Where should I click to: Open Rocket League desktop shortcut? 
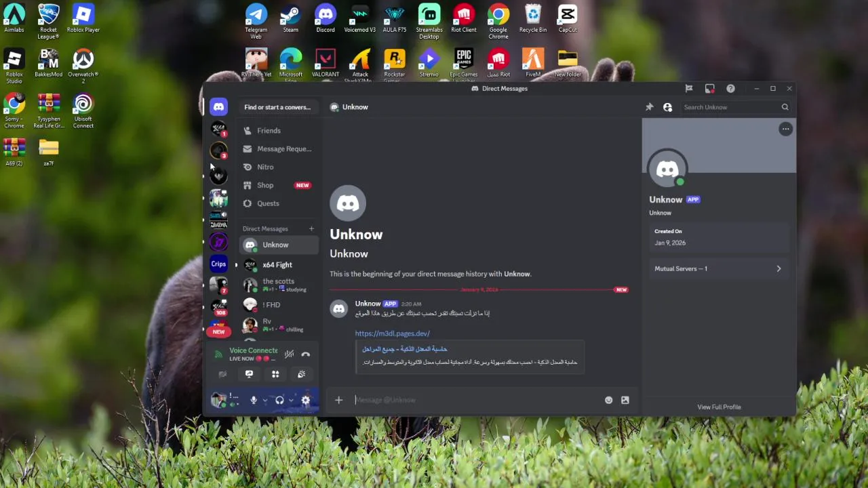click(x=48, y=20)
